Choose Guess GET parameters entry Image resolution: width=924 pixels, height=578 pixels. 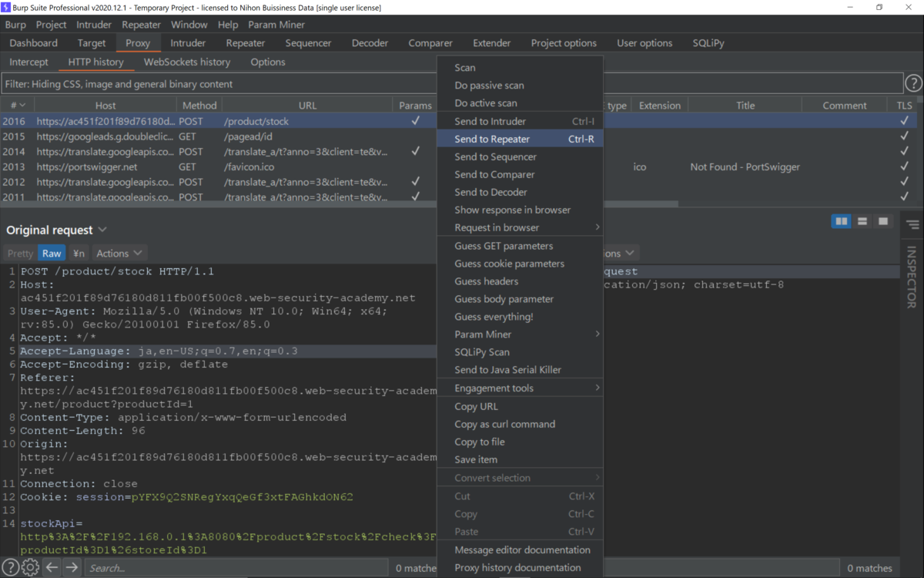[x=520, y=246]
